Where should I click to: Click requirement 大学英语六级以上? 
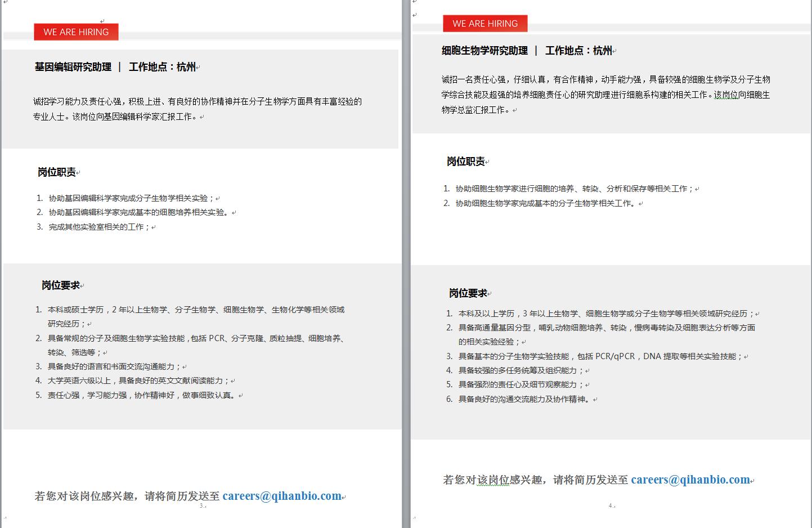click(139, 381)
